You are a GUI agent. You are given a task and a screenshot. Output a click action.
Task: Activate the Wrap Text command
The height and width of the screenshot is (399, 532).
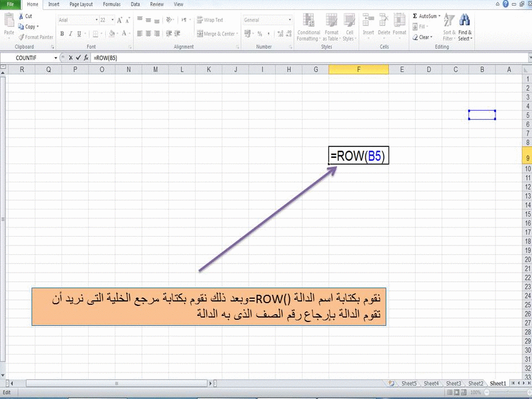pyautogui.click(x=212, y=20)
